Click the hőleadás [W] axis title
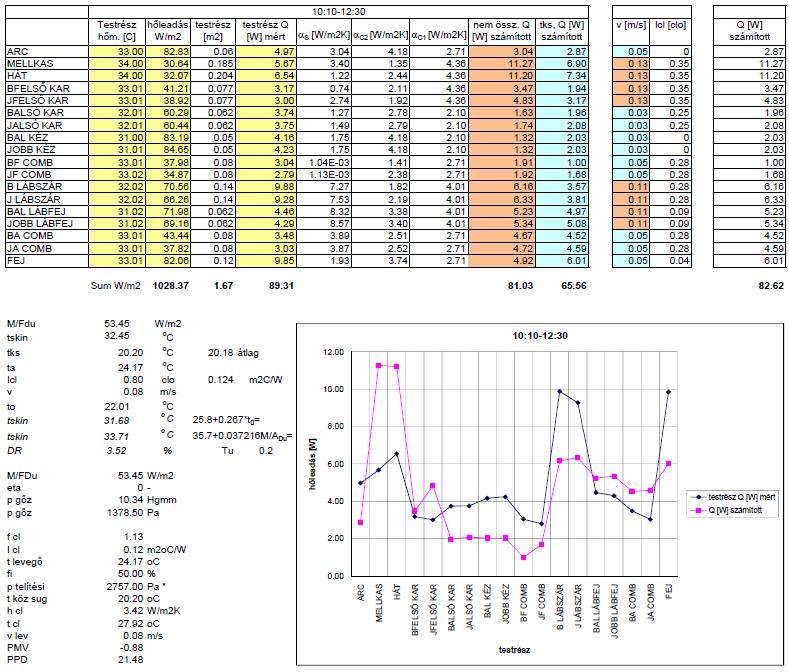 pos(313,464)
